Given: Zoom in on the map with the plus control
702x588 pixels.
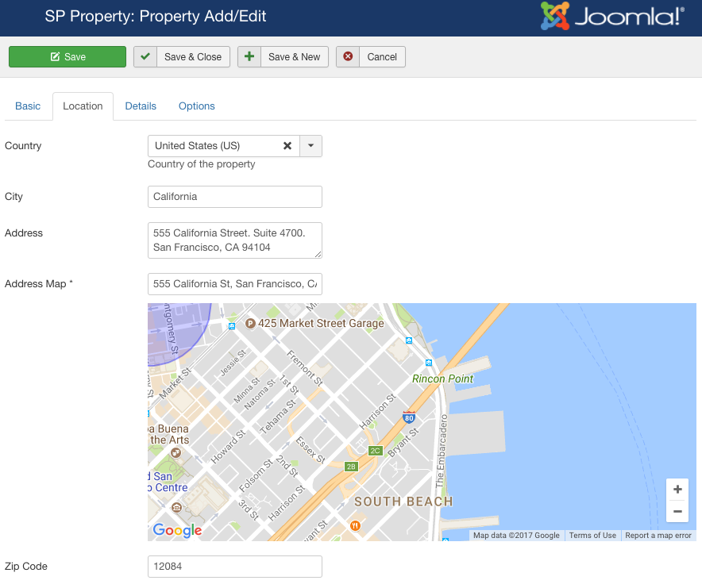Looking at the screenshot, I should pos(677,490).
